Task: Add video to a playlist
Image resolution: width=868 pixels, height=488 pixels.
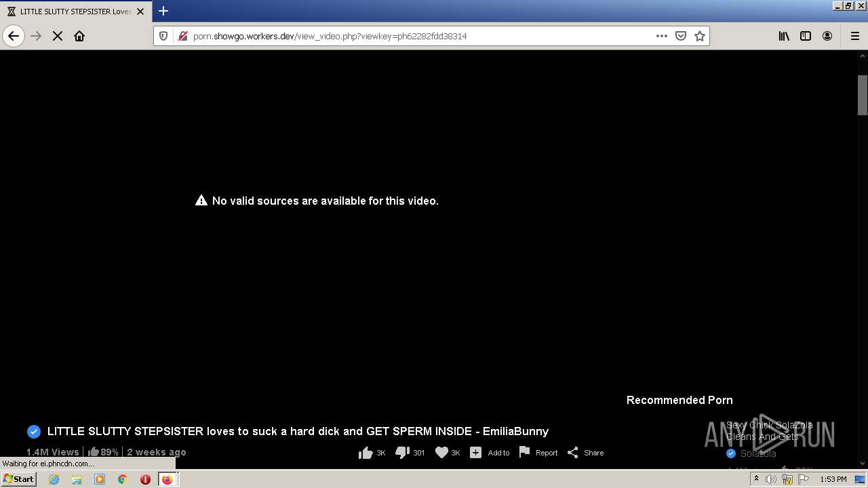Action: tap(490, 453)
